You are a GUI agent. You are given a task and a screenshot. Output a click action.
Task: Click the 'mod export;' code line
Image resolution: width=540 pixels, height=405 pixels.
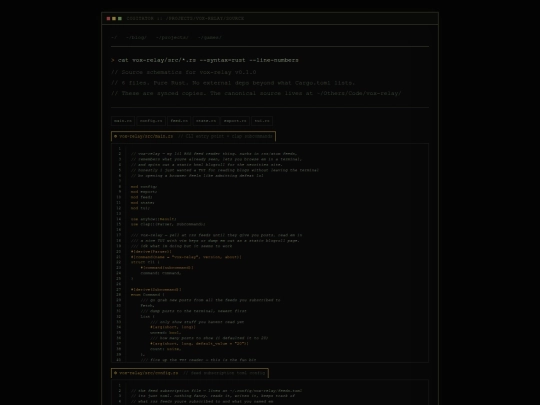pos(144,192)
